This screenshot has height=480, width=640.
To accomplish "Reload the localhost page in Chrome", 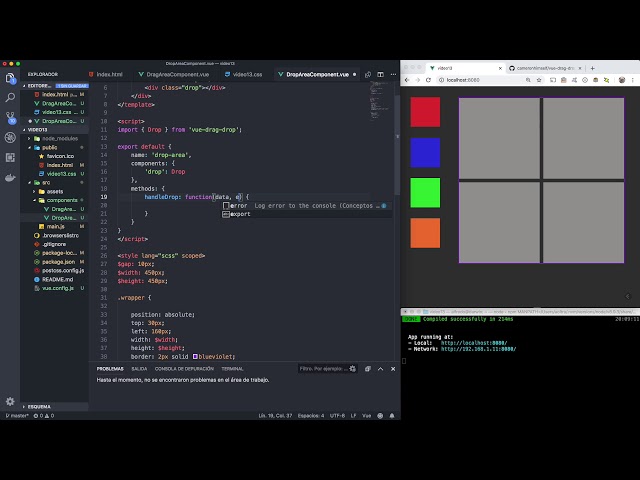I will [x=428, y=80].
